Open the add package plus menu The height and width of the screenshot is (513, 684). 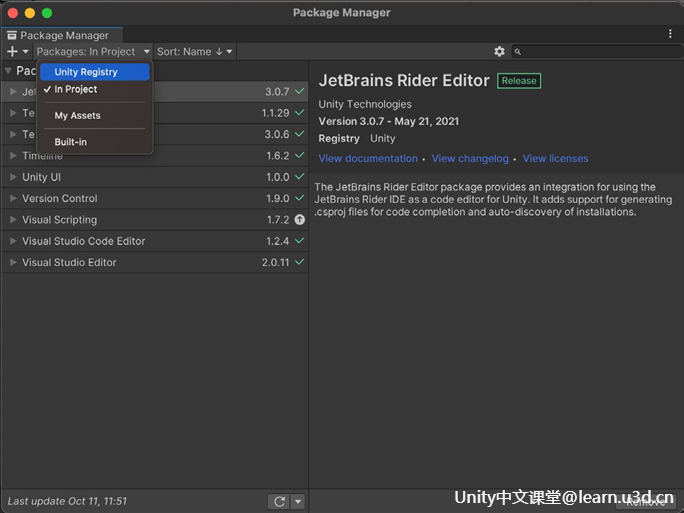(x=17, y=51)
